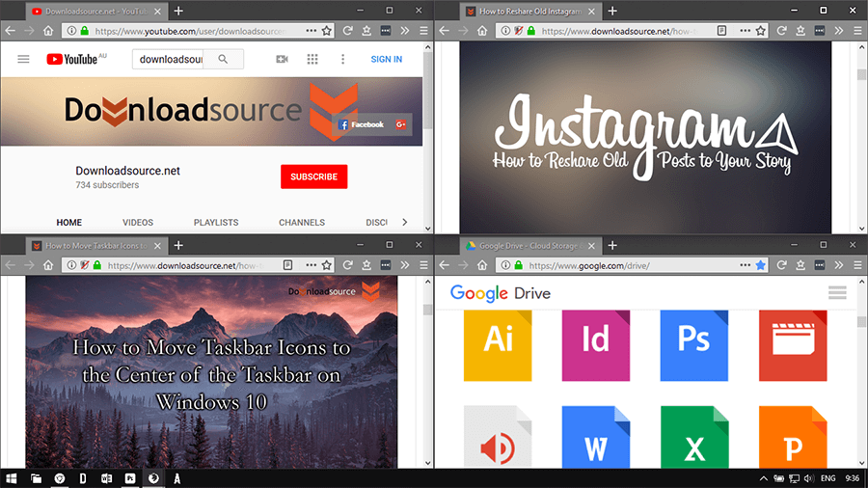Screen dimensions: 868x488
Task: Open page actions dots in Instagram window
Action: (746, 31)
